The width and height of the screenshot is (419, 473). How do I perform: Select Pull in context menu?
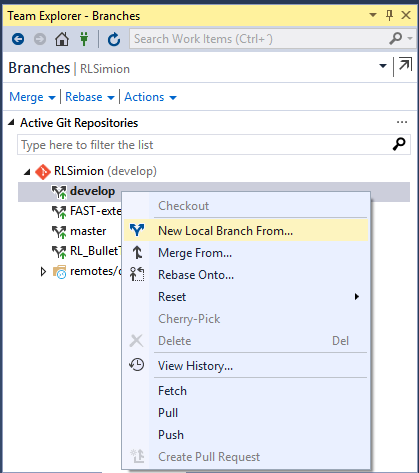(246, 413)
